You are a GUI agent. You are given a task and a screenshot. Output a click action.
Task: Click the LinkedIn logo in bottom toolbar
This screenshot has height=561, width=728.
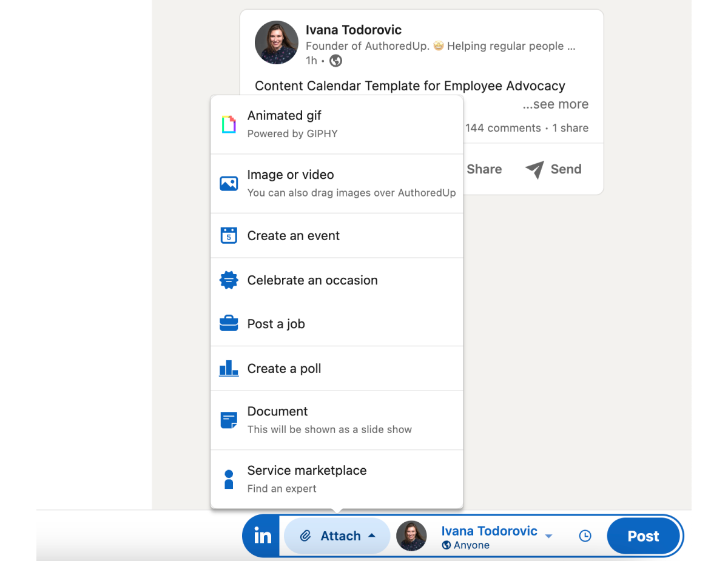(263, 536)
